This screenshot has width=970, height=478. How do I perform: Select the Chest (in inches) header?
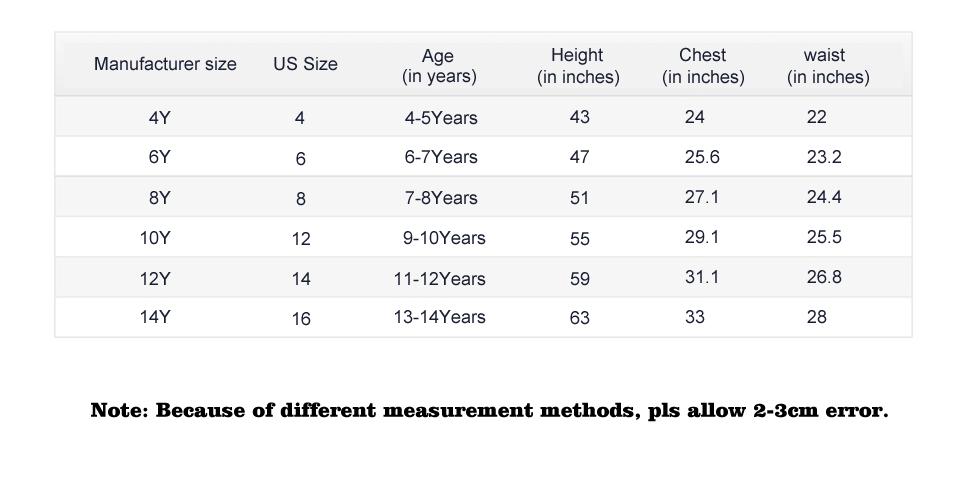point(703,66)
